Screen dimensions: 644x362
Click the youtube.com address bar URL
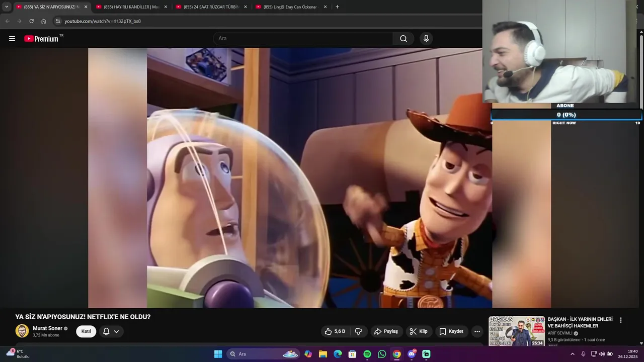[x=103, y=21]
